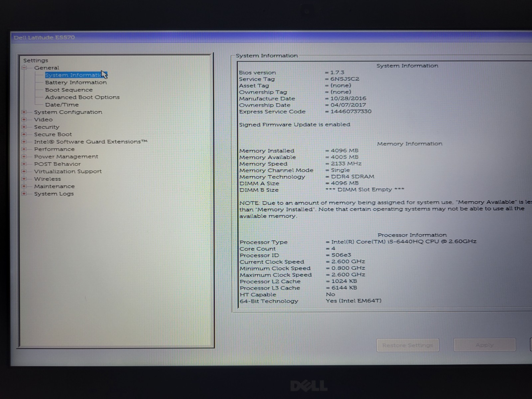Select Wireless category label

(x=47, y=179)
